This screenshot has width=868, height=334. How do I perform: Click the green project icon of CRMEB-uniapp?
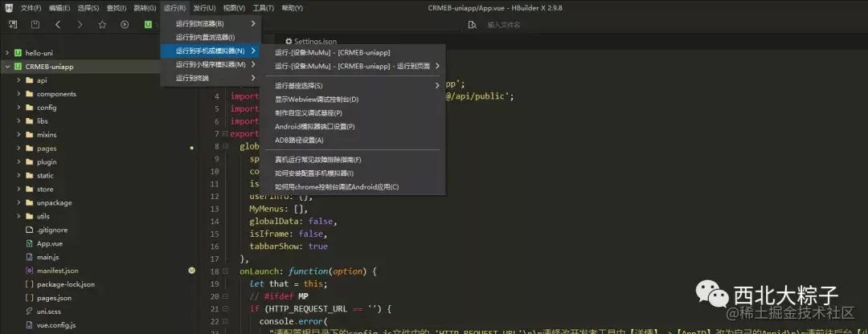[18, 67]
